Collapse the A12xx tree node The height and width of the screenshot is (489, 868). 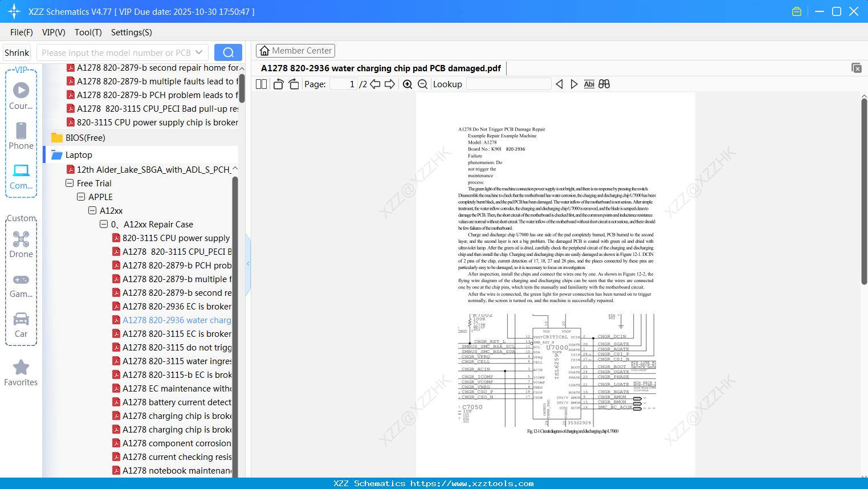point(92,211)
